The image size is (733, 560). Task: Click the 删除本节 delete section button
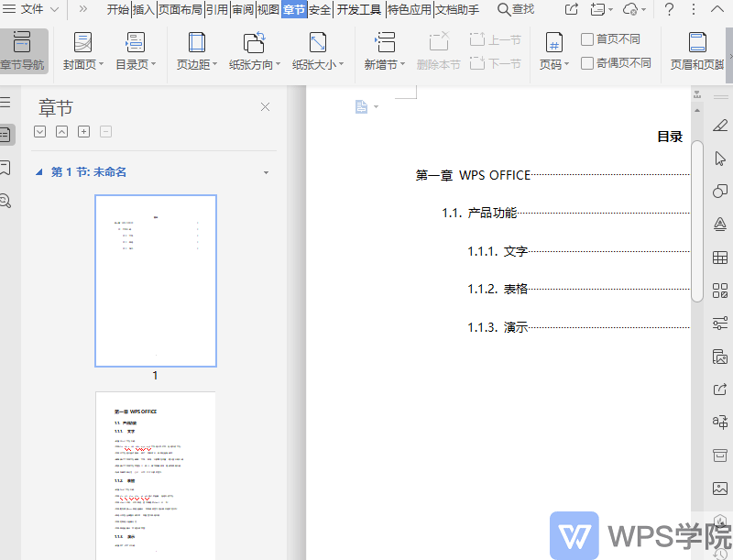point(439,51)
